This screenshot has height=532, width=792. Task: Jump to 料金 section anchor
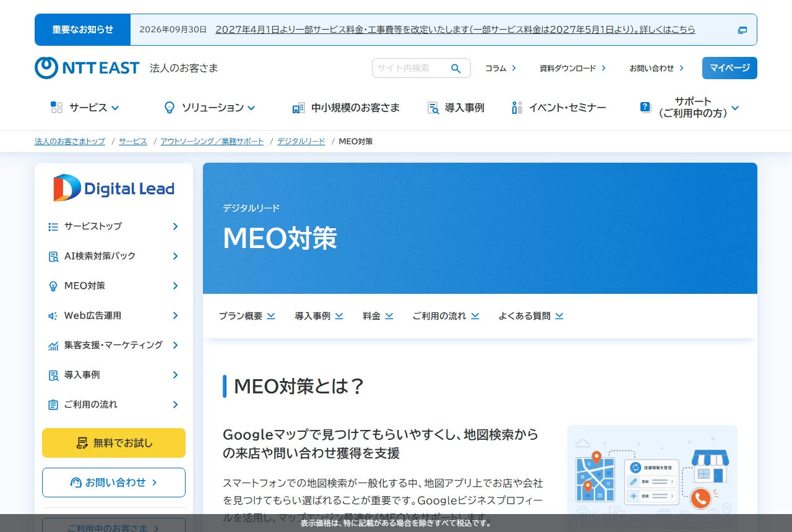pyautogui.click(x=378, y=316)
